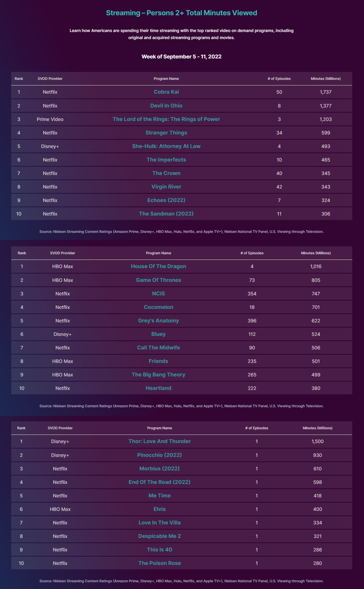Open the Game Of Thrones link
364x589 pixels.
(x=158, y=280)
